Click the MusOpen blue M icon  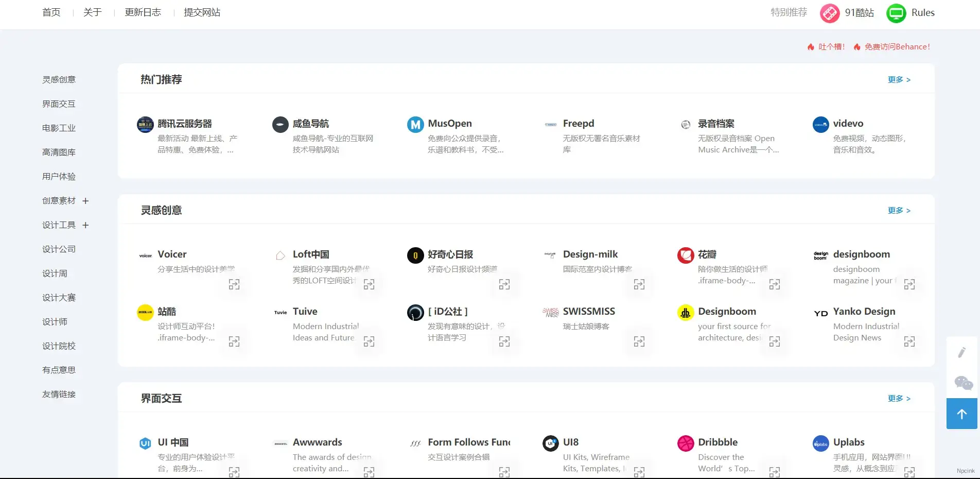[x=415, y=124]
